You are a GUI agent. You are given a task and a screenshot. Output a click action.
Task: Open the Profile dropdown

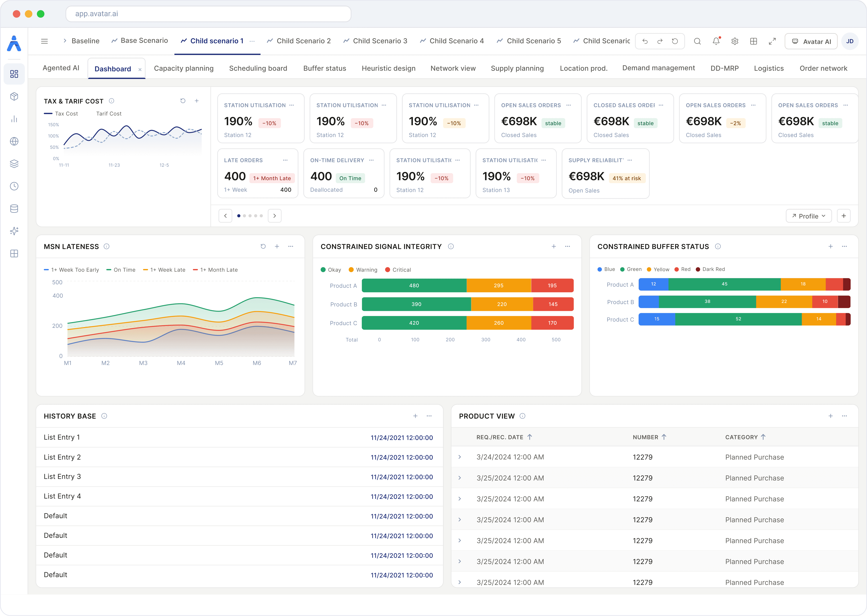coord(808,216)
